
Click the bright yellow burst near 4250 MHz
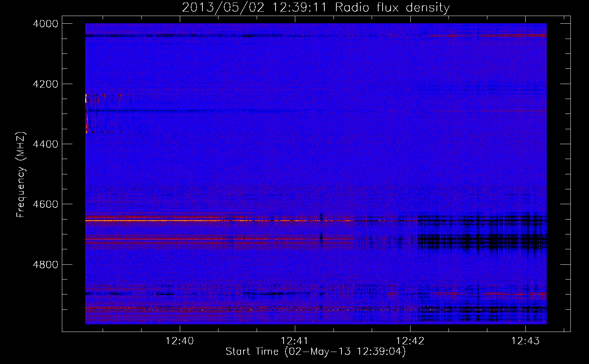[86, 98]
